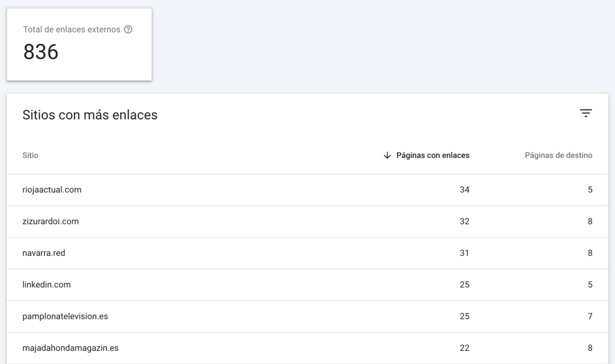The height and width of the screenshot is (364, 615).
Task: Click destination pages 8 for navarra.red
Action: pyautogui.click(x=590, y=253)
